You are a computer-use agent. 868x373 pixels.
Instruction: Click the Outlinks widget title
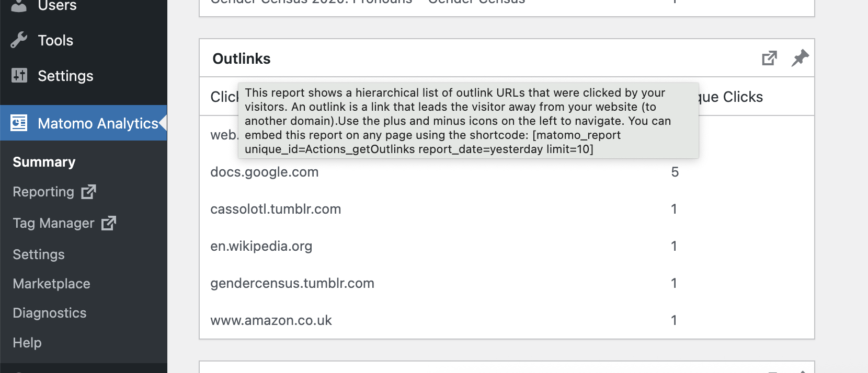(242, 59)
